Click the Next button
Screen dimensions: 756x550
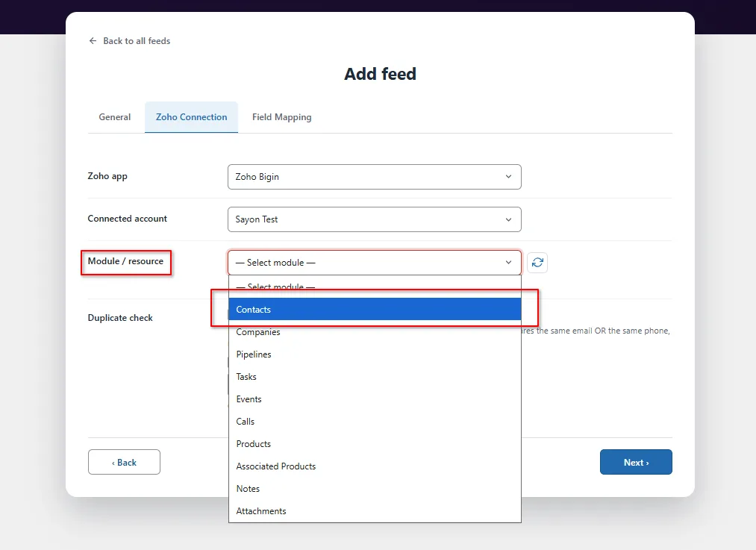(636, 462)
